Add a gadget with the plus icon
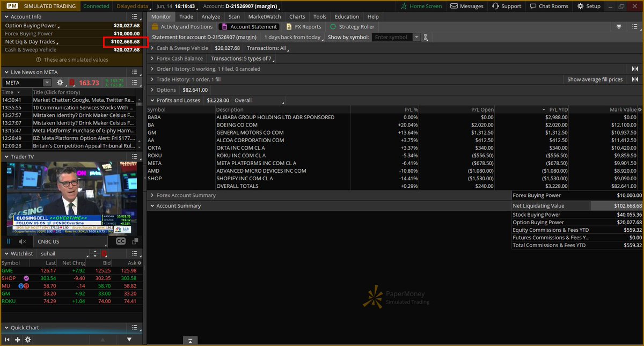644x346 pixels. 18,340
